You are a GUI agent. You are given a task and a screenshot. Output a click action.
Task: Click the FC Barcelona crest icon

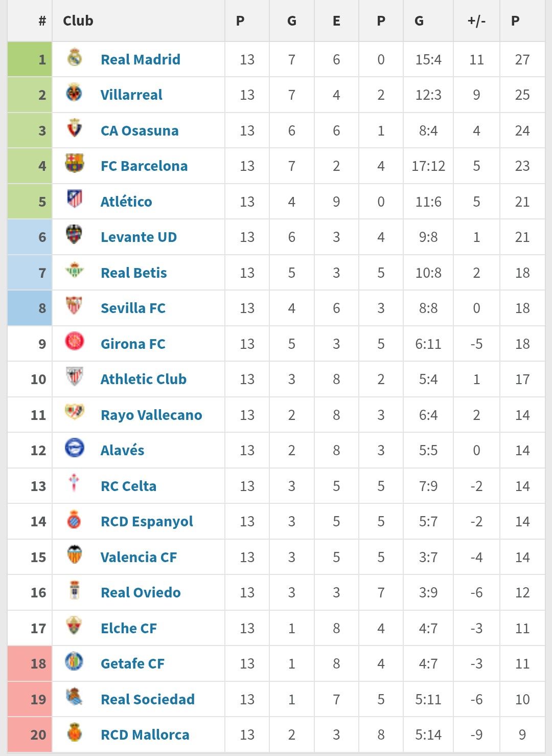(75, 164)
